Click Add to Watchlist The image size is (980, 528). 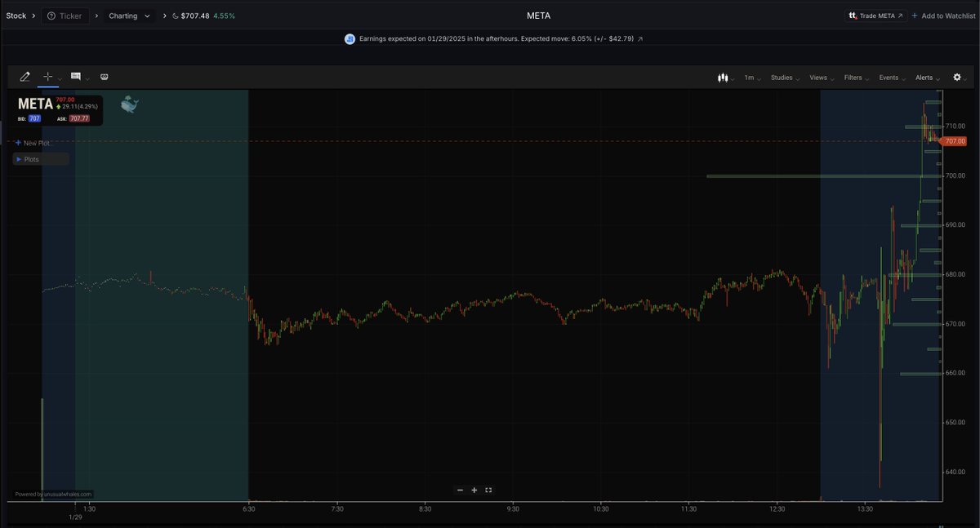[943, 16]
